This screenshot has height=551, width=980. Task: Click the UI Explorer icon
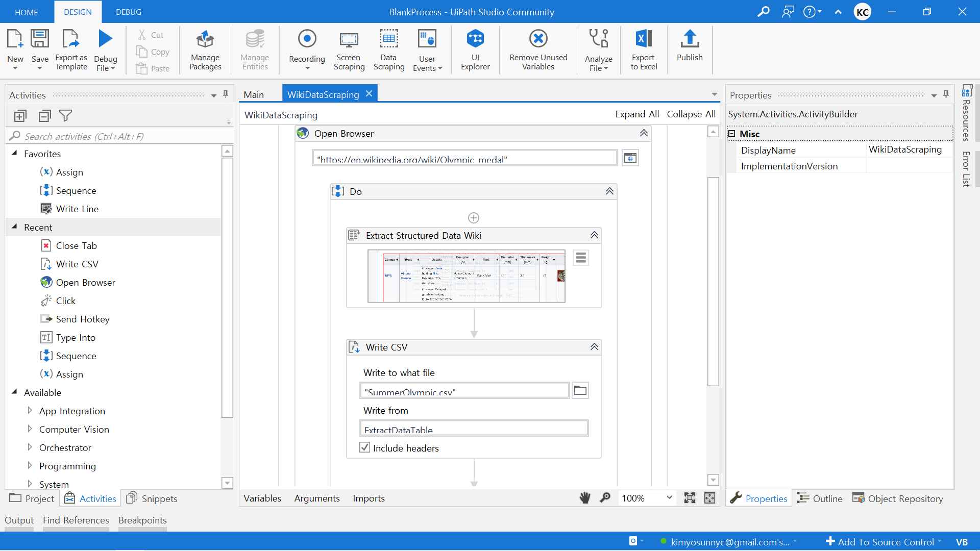coord(475,49)
